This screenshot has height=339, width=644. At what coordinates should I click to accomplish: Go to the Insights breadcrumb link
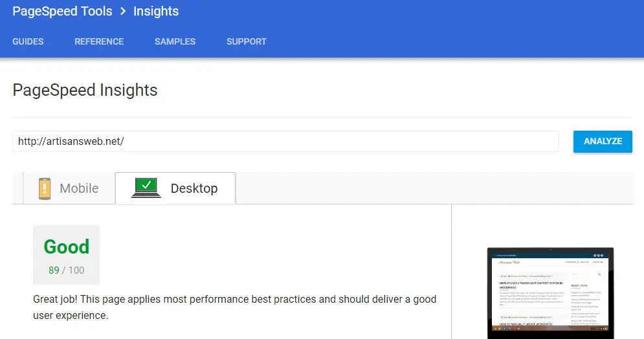[156, 11]
